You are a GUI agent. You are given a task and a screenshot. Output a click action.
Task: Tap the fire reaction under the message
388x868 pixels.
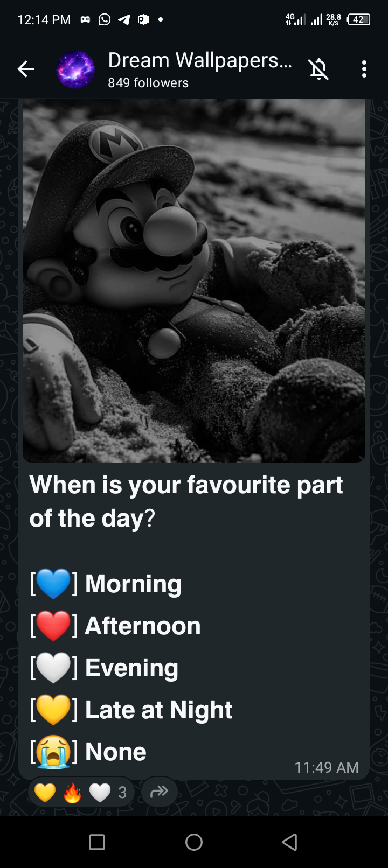(72, 792)
